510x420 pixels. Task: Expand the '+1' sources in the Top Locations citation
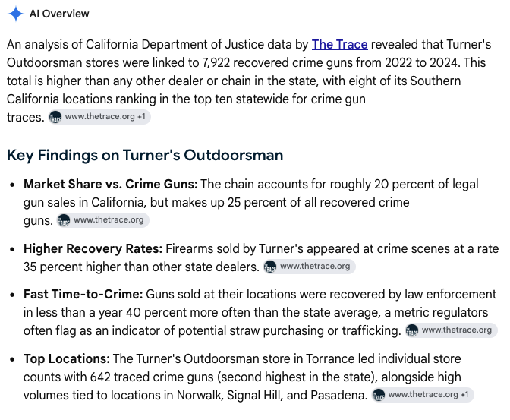464,395
